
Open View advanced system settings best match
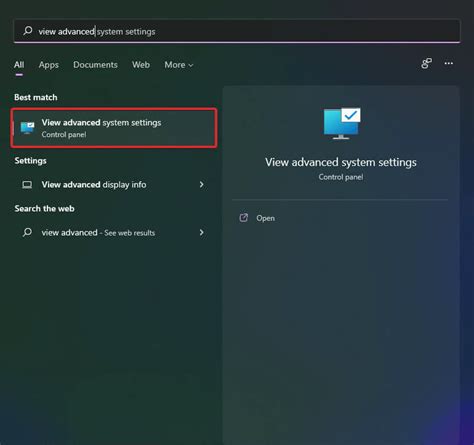(x=114, y=128)
